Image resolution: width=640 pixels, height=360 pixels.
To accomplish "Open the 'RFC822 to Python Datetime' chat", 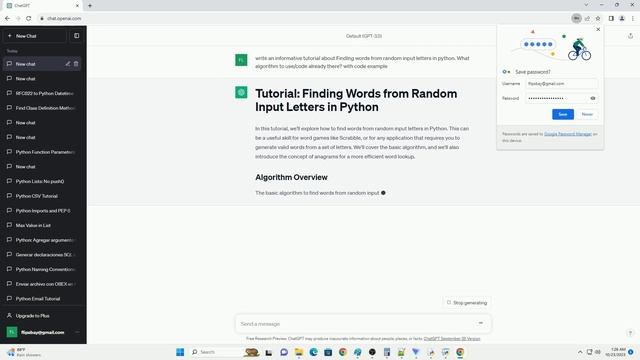I will [42, 93].
